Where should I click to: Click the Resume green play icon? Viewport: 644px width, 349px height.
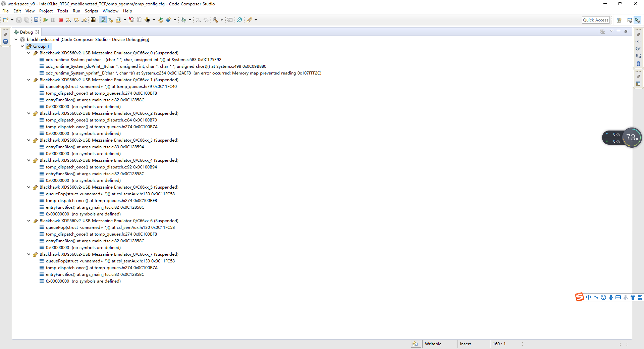pyautogui.click(x=45, y=20)
